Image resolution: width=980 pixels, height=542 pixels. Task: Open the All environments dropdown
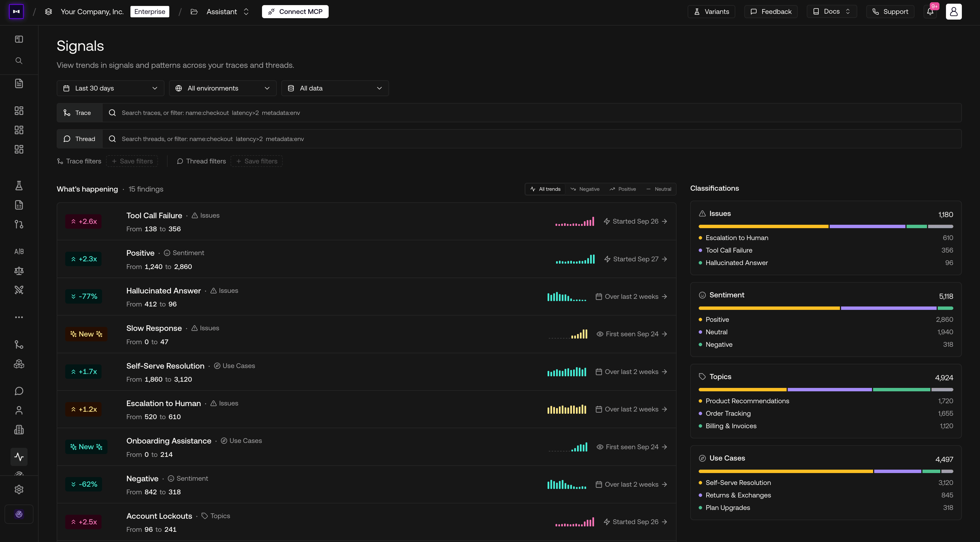tap(223, 88)
